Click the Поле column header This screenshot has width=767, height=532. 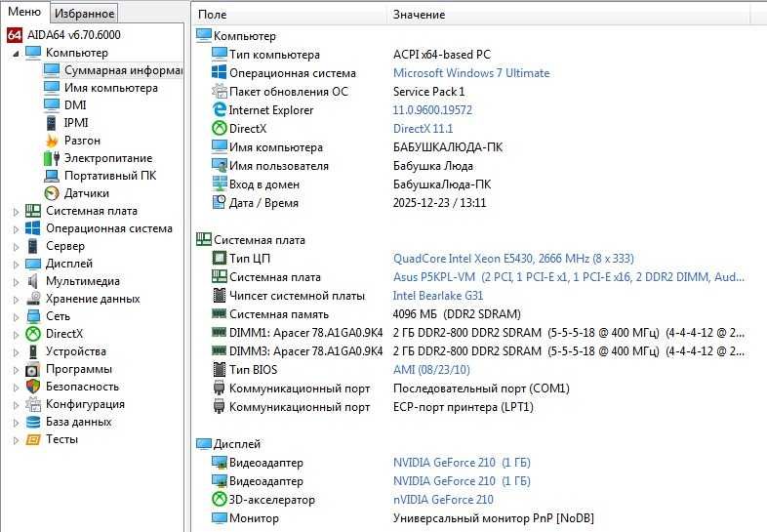pos(289,15)
